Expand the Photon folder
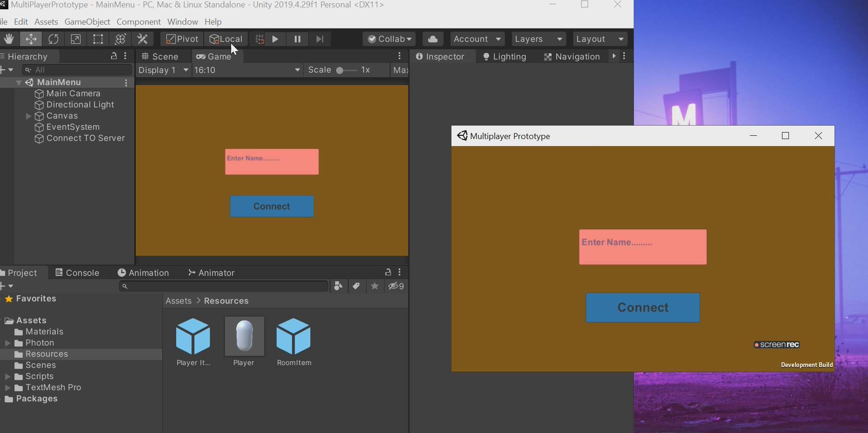 click(7, 343)
